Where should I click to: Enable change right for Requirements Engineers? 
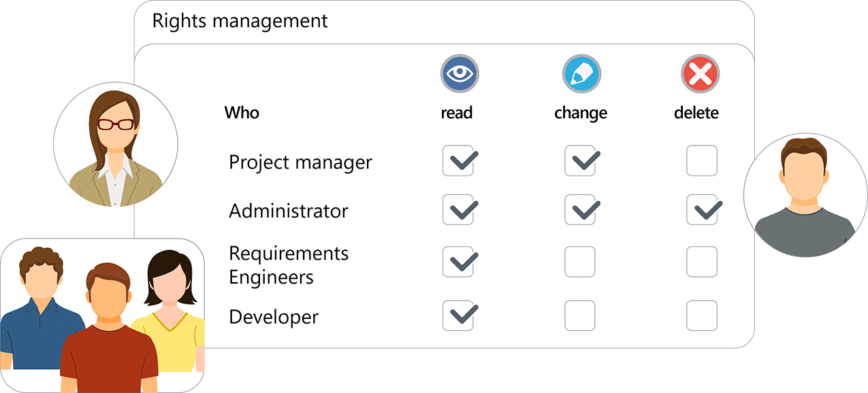click(580, 262)
